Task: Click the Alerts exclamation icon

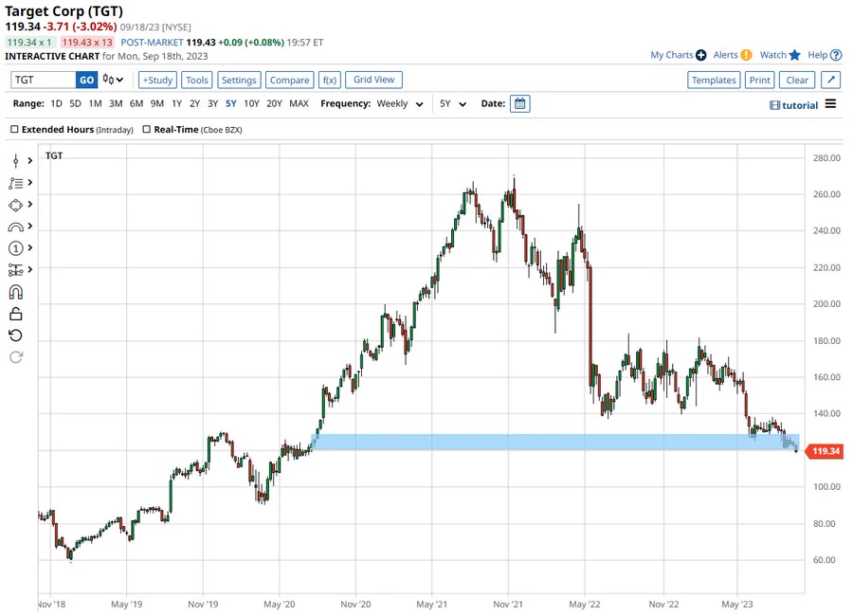Action: tap(747, 55)
